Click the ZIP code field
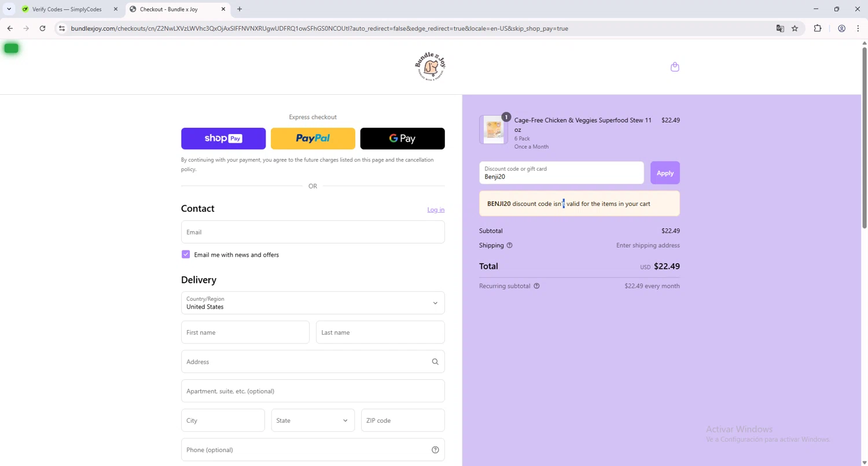 click(403, 420)
